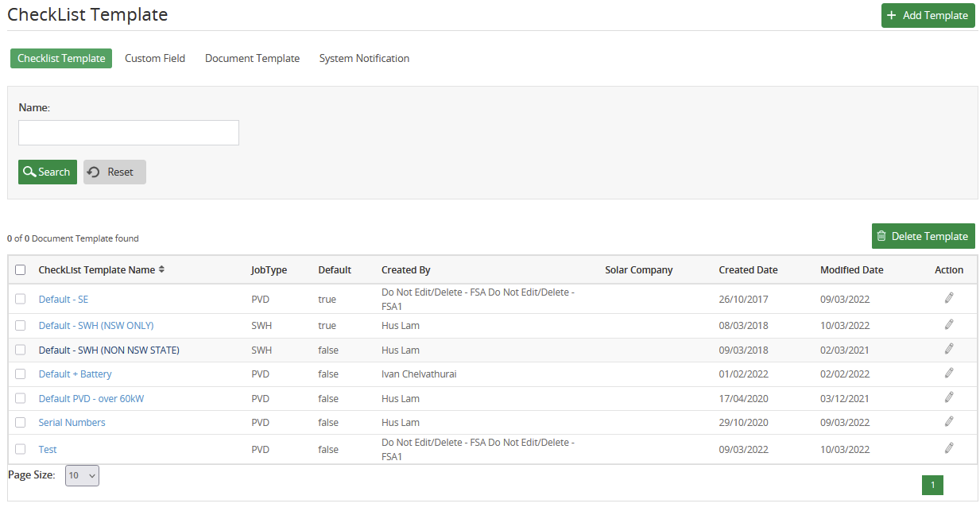Viewport: 980px width, 515px height.
Task: Edit the Serial Numbers template via pencil icon
Action: click(x=948, y=422)
